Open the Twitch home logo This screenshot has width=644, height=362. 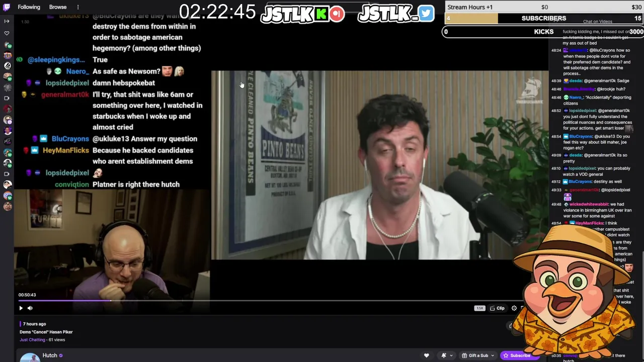click(x=7, y=7)
